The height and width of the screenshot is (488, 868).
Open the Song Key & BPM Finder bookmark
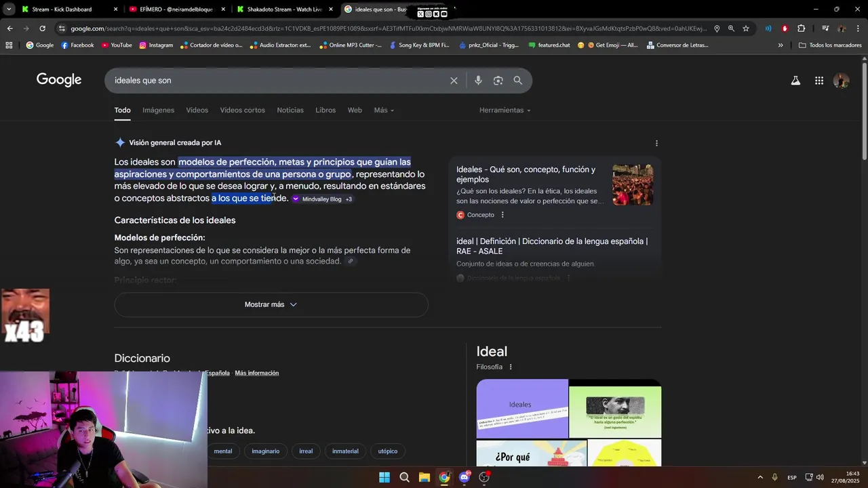(x=419, y=45)
